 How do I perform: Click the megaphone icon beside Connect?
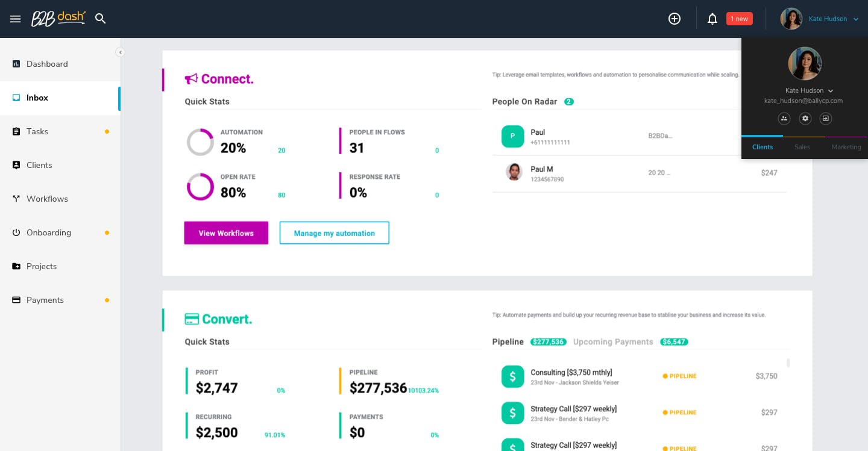pyautogui.click(x=191, y=79)
